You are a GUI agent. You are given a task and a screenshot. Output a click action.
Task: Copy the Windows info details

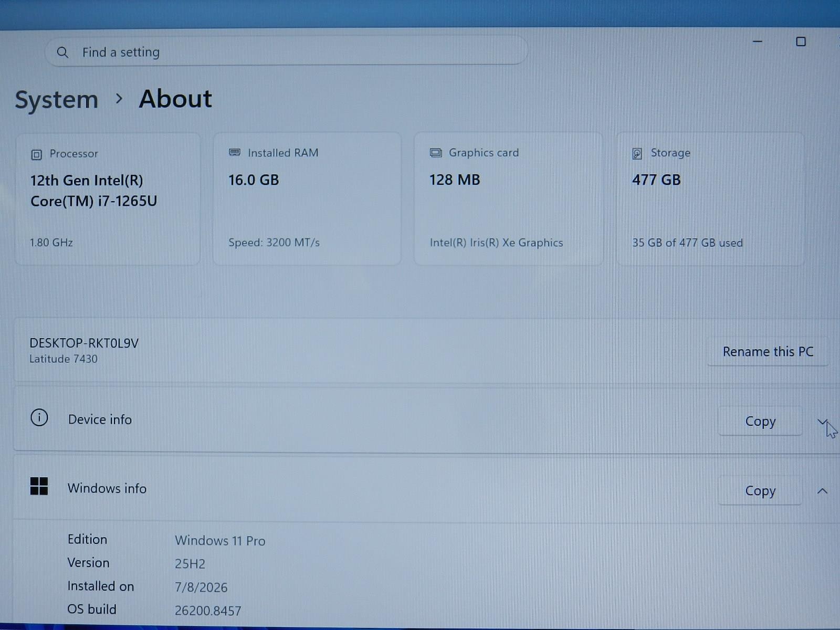[760, 491]
